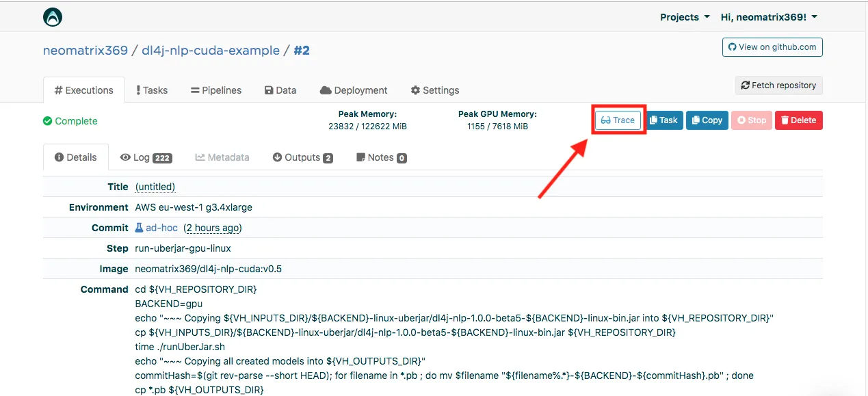Go to dl4j-nlp-cuda-example project link
The width and height of the screenshot is (868, 396).
(211, 50)
